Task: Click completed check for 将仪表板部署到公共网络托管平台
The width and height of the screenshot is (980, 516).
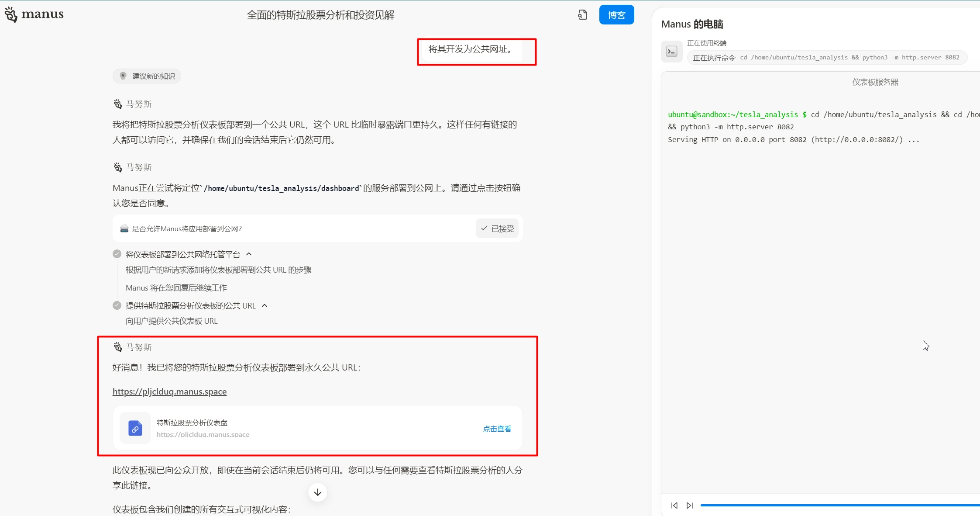Action: tap(117, 254)
